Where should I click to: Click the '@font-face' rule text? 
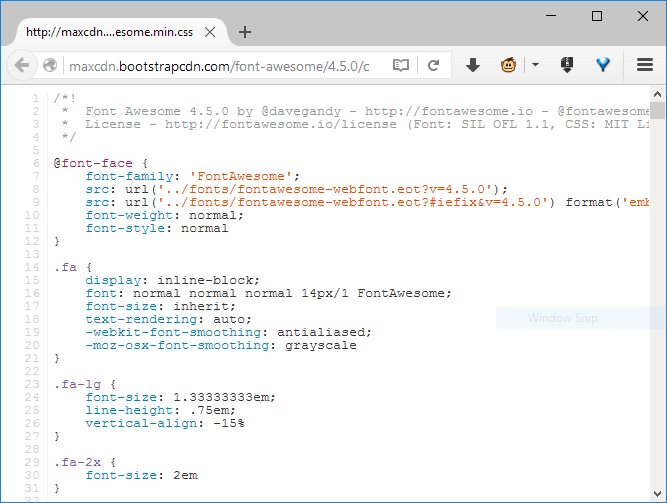[93, 163]
